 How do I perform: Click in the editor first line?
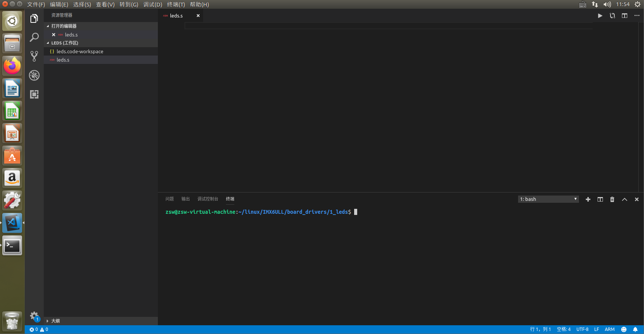[388, 26]
